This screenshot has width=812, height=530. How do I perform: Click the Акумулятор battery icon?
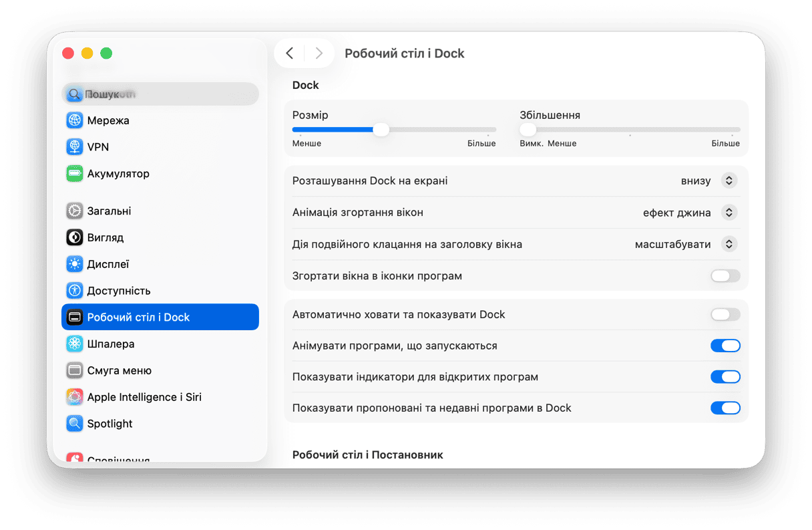[x=74, y=174]
